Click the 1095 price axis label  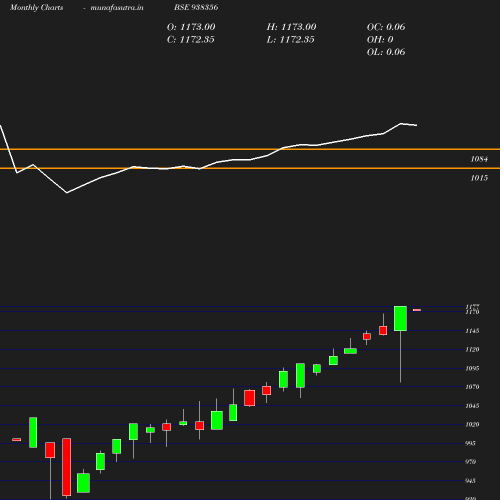pos(472,368)
